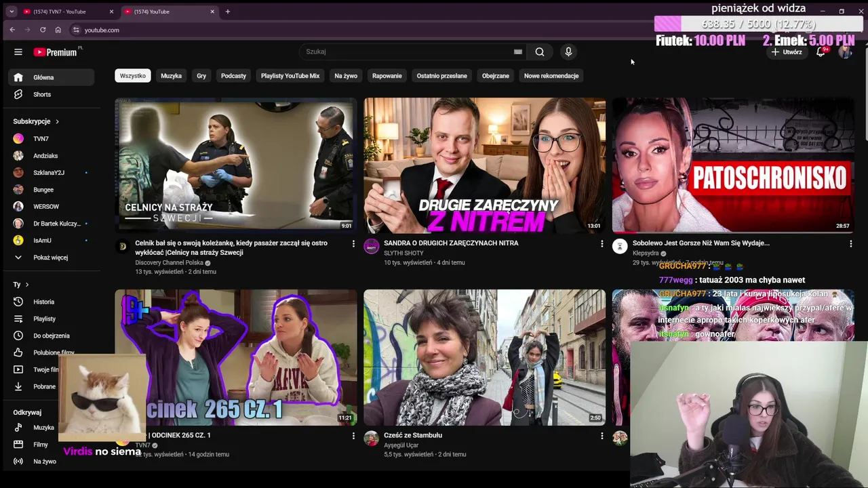This screenshot has height=488, width=868.
Task: Open more options for Cześć ze Stambułu video
Action: 601,436
